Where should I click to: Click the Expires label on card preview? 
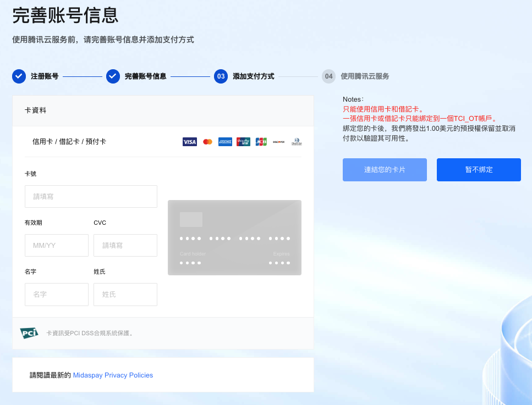coord(282,254)
